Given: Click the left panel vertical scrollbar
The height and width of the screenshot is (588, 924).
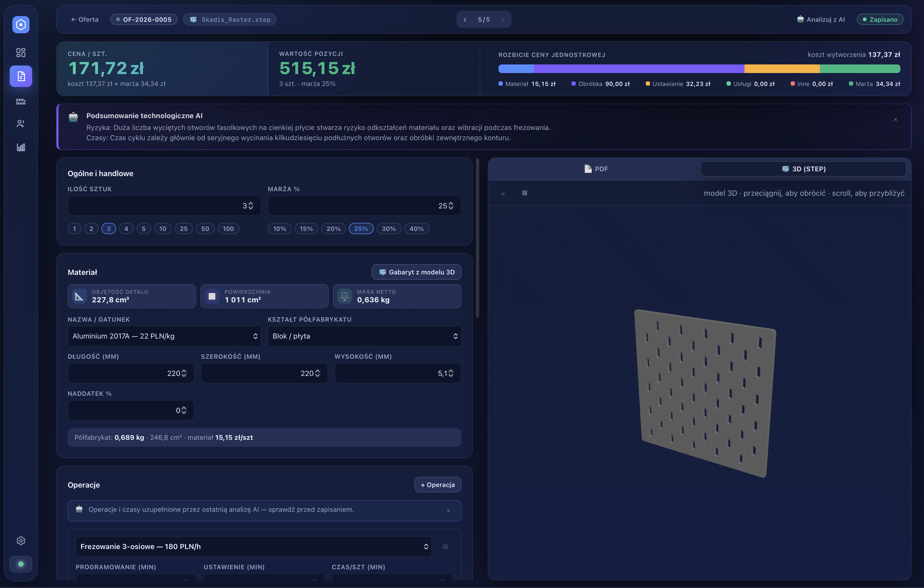Looking at the screenshot, I should (477, 238).
